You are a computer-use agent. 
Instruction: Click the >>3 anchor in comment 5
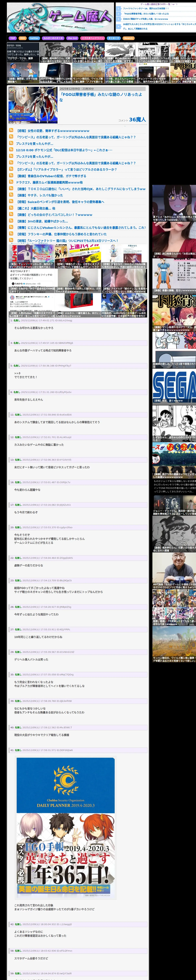pos(17,373)
